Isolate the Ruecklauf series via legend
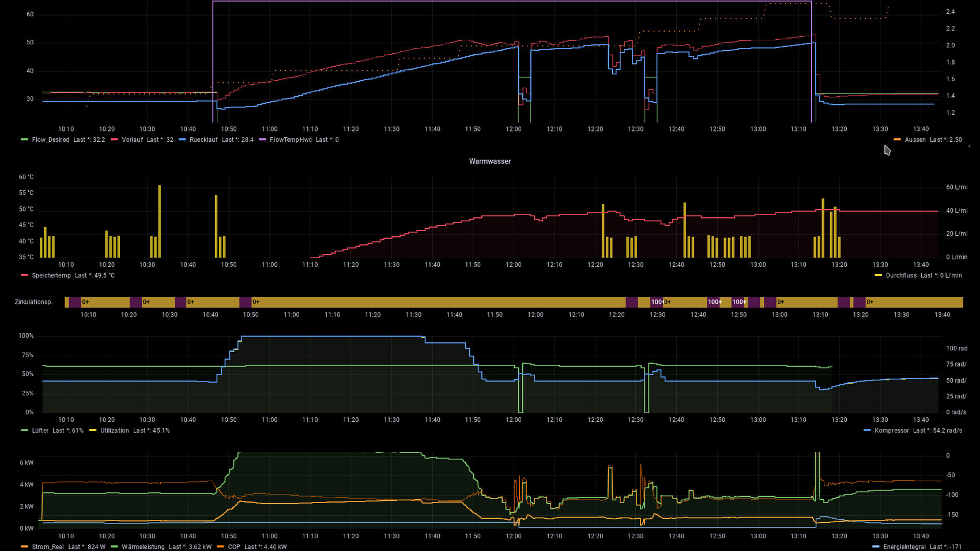Viewport: 980px width, 551px height. click(203, 139)
